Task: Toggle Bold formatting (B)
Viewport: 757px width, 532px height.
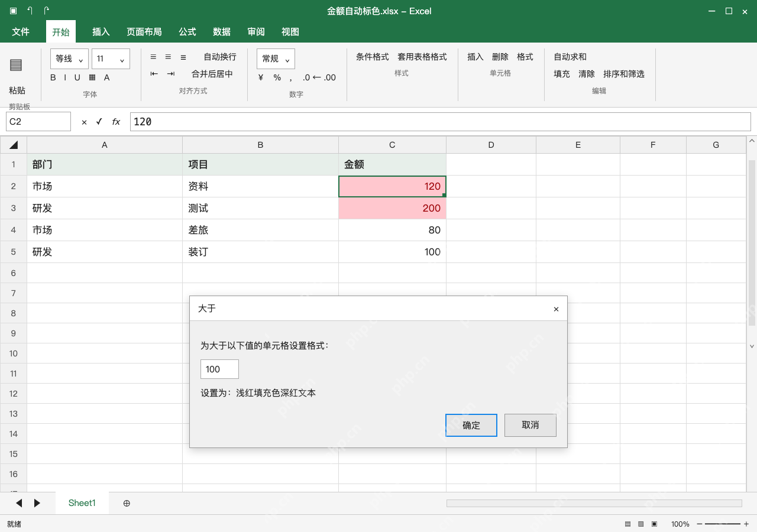Action: point(53,77)
